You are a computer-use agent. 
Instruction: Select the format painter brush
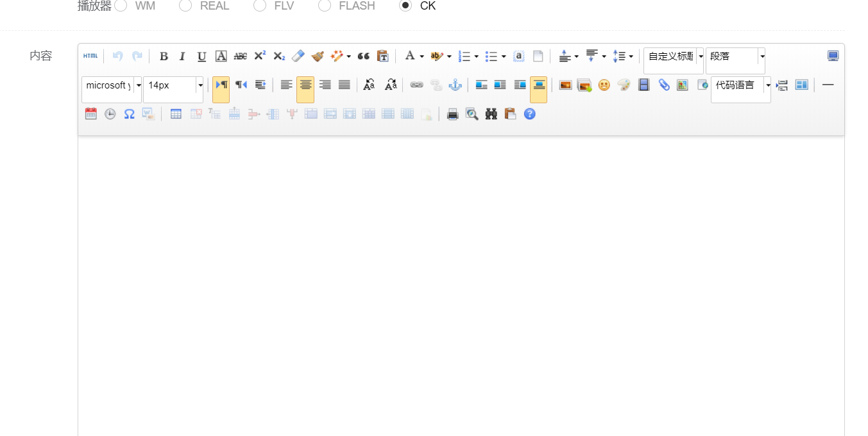point(318,56)
